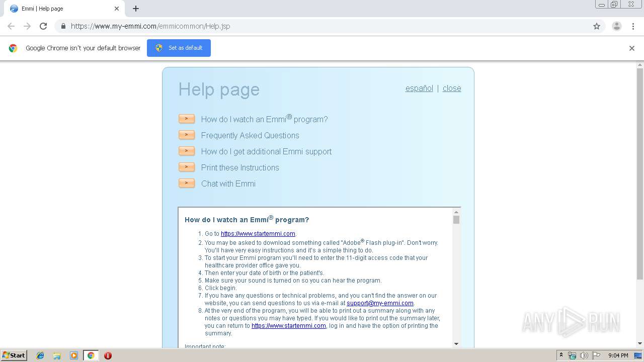Click the instructions box scrollbar thumb

(456, 220)
